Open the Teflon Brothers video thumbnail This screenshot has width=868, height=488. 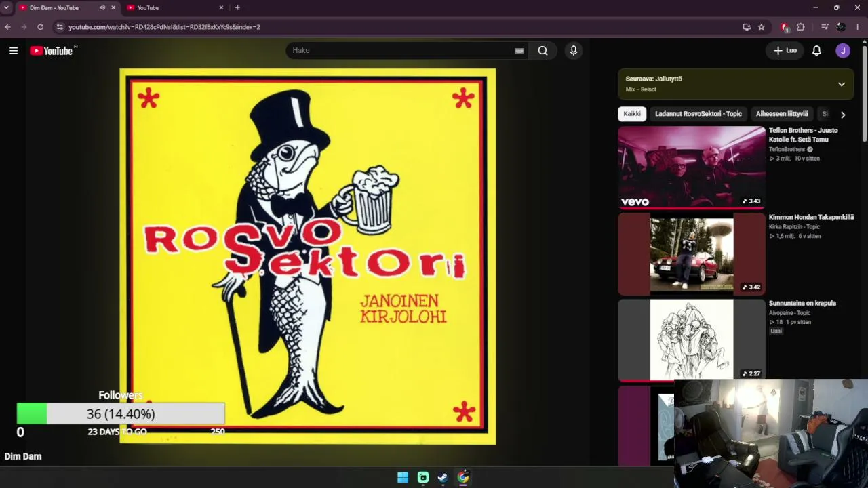(x=692, y=167)
